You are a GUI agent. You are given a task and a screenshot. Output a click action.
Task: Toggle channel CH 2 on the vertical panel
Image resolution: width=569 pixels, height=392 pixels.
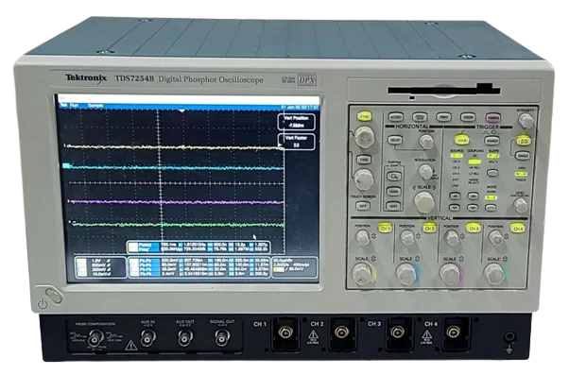(429, 229)
